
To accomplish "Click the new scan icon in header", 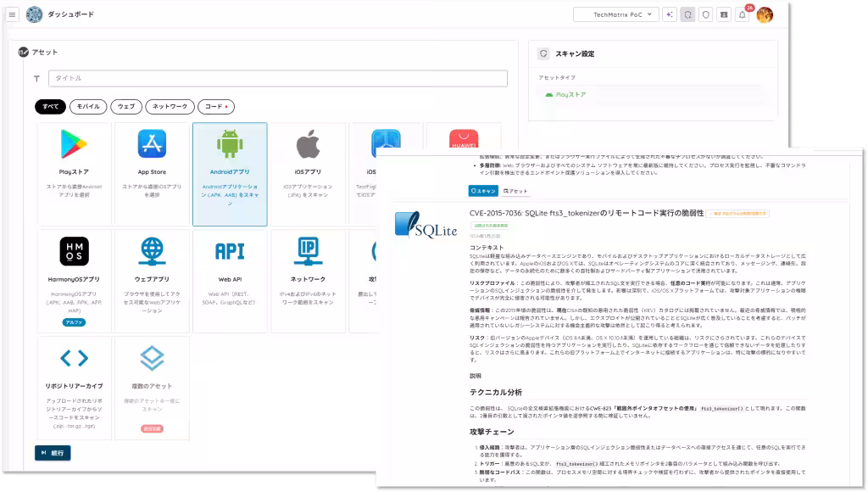I will (687, 15).
